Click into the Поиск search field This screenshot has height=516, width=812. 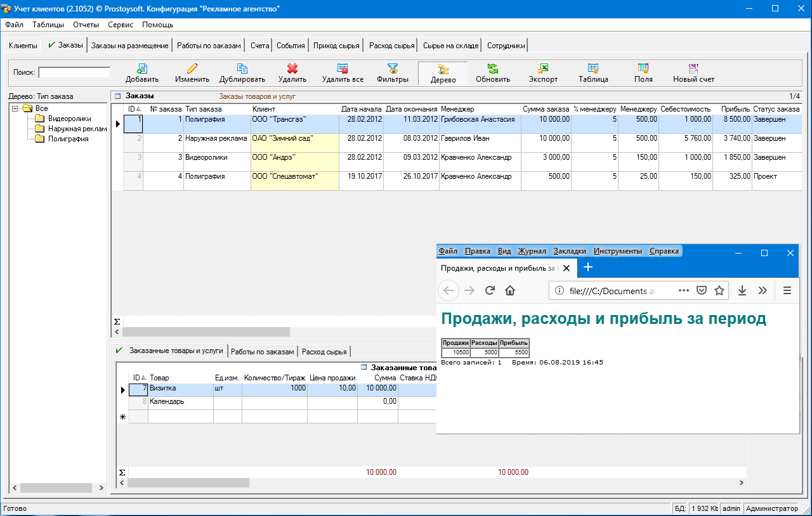point(74,72)
